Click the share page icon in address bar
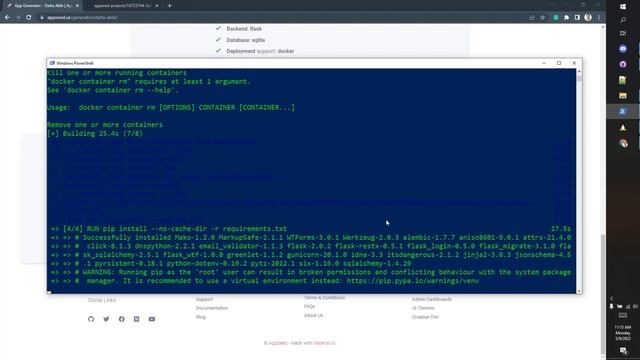 (532, 18)
